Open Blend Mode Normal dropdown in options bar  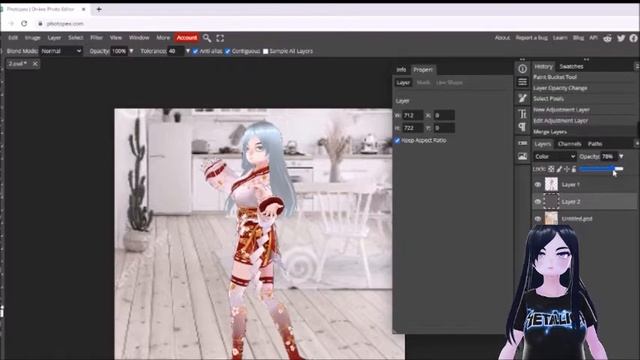[61, 51]
